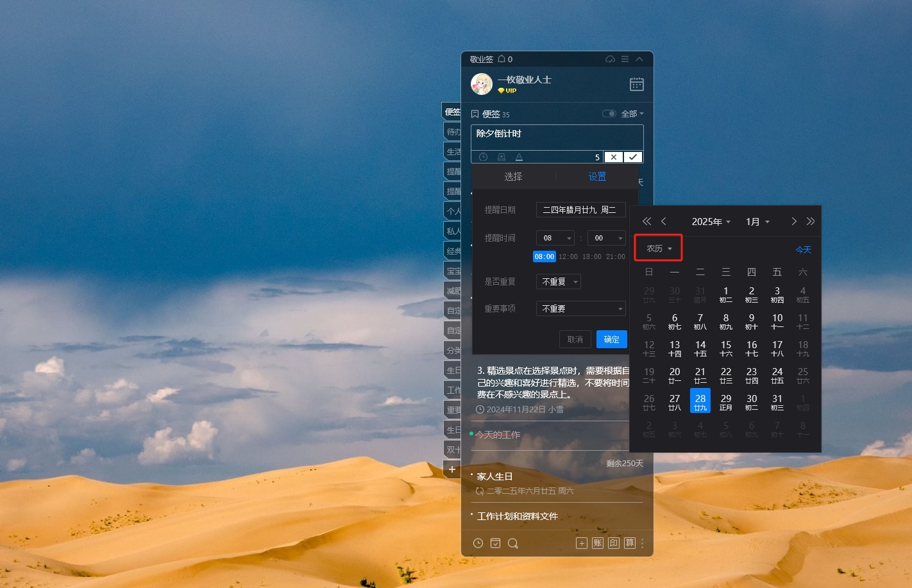Click the 剩余250天 countdown label

625,463
